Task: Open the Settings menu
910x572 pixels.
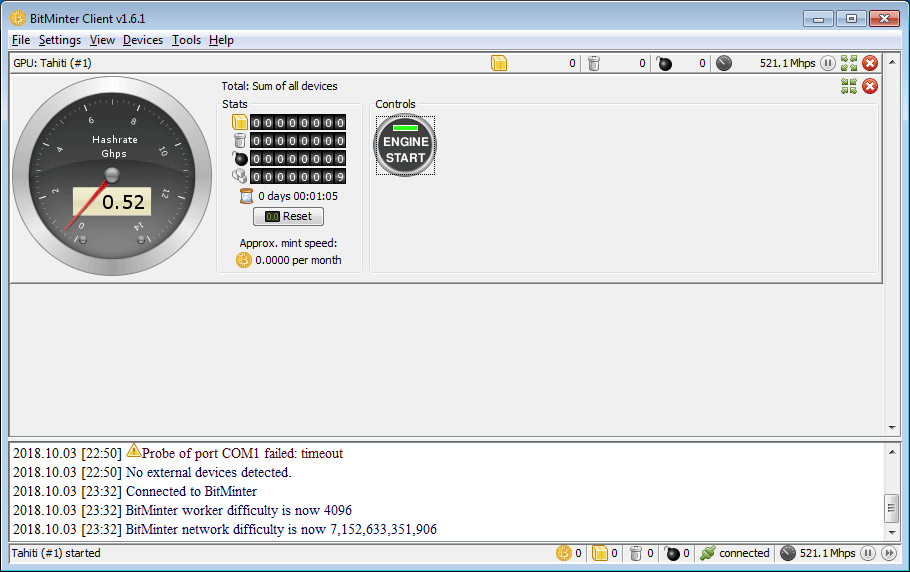Action: [x=60, y=40]
